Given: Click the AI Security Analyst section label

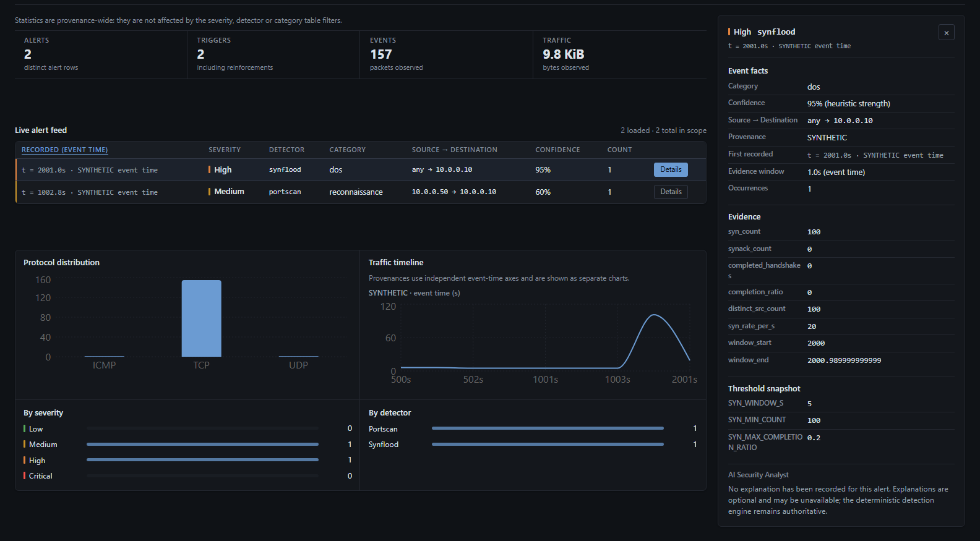Looking at the screenshot, I should point(759,475).
